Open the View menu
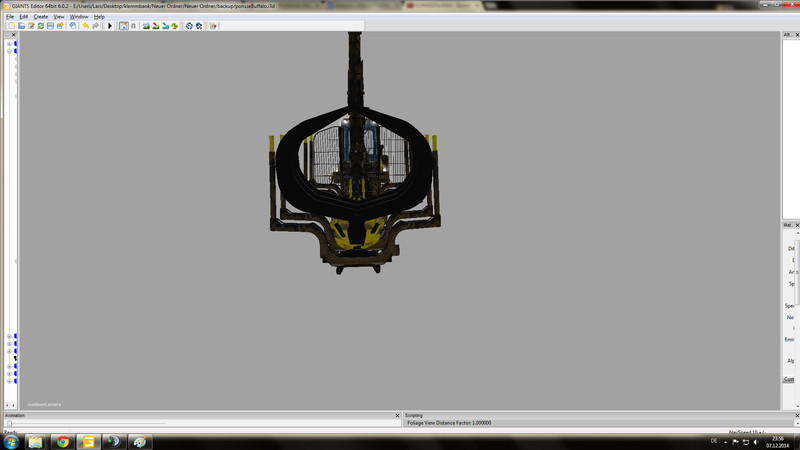The height and width of the screenshot is (450, 800). (59, 16)
